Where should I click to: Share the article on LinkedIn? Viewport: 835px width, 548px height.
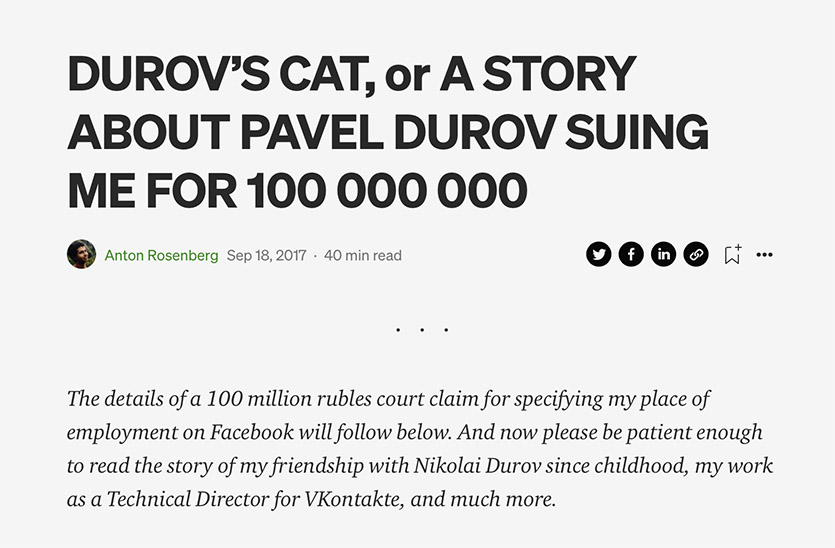coord(663,254)
